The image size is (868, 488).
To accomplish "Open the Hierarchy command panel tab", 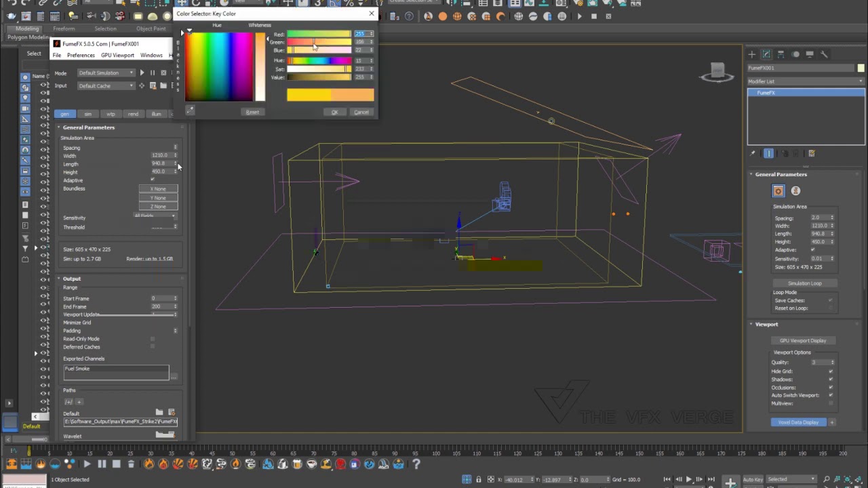I will [x=781, y=54].
